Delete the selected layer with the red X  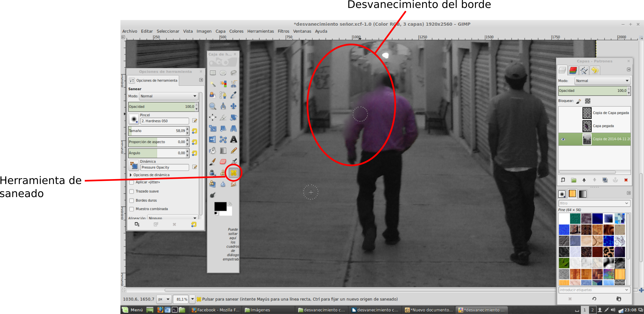626,180
